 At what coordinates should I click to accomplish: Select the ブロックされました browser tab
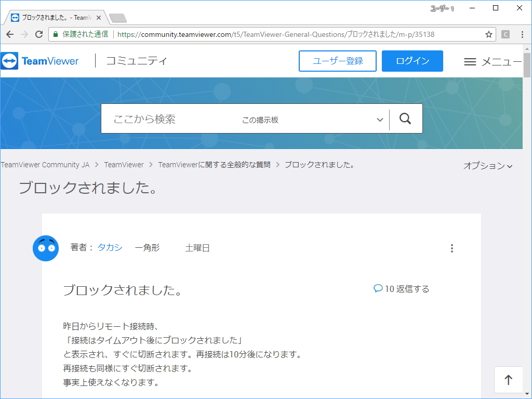click(x=52, y=17)
